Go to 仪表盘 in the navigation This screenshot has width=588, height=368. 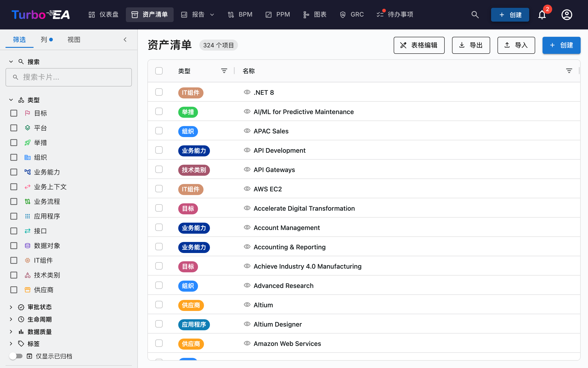click(x=104, y=14)
